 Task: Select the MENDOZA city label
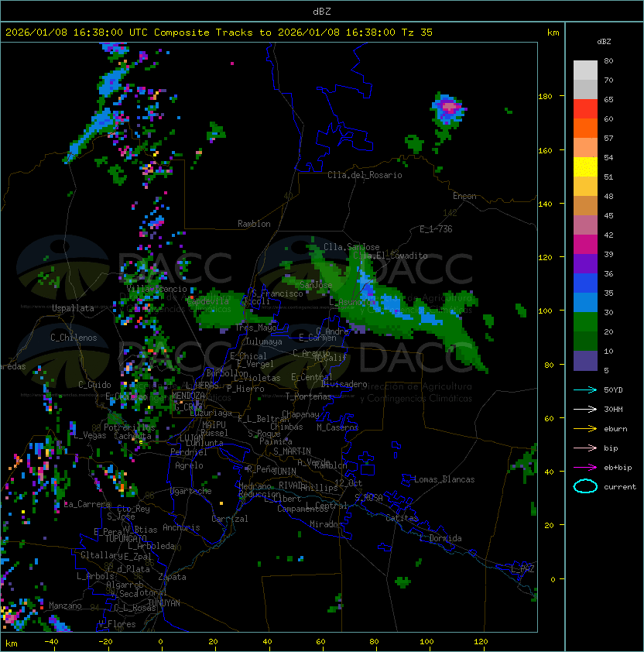188,396
